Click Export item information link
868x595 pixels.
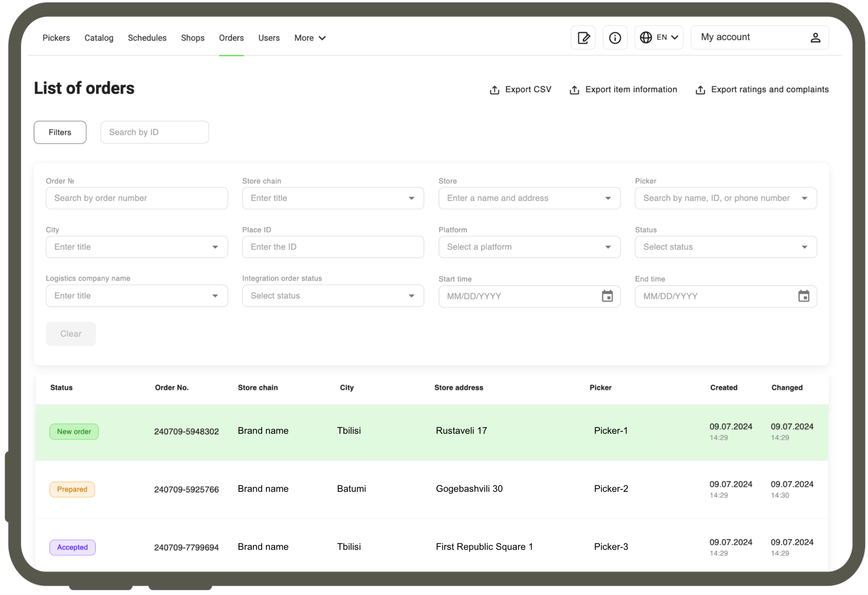[630, 89]
